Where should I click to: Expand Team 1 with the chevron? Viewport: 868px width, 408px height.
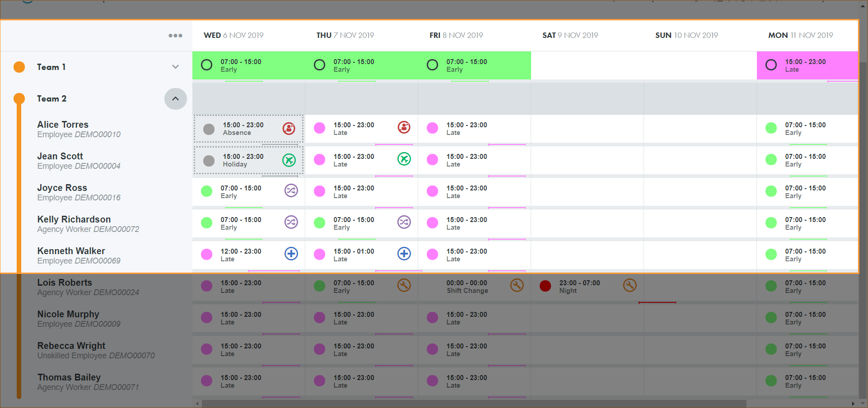tap(175, 67)
